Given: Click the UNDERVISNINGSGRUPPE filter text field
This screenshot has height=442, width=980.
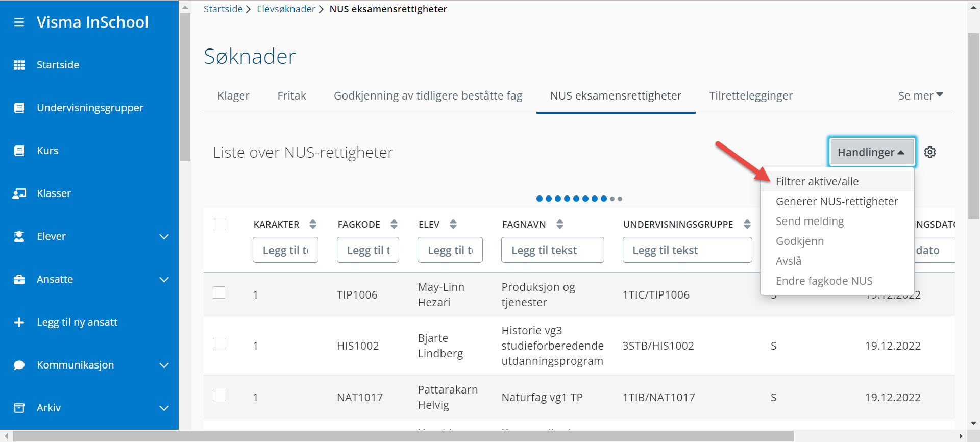Looking at the screenshot, I should pyautogui.click(x=687, y=250).
